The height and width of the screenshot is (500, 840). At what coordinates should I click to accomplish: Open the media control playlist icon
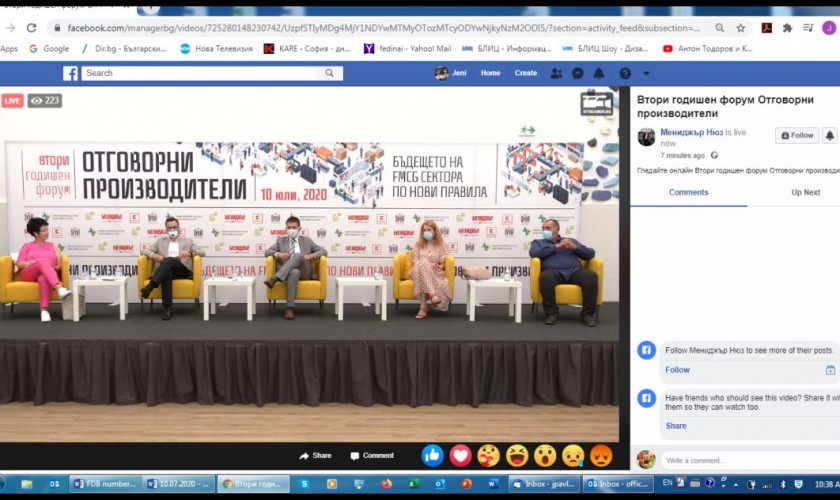point(808,28)
